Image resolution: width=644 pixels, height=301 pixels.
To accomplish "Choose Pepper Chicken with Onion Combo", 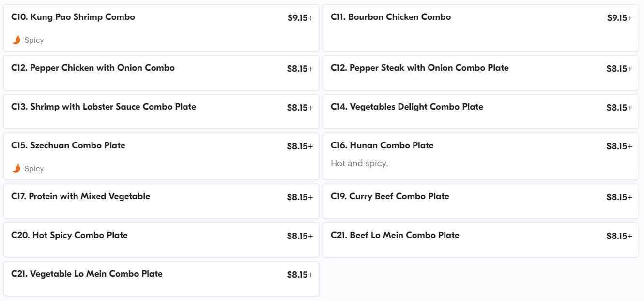I will tap(93, 68).
